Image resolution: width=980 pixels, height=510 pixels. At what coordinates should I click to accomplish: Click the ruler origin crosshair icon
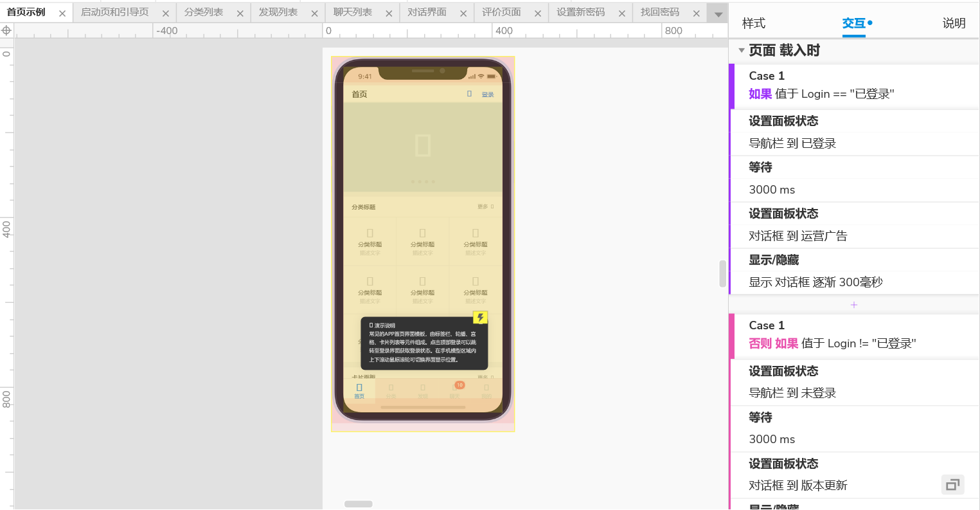pos(6,30)
